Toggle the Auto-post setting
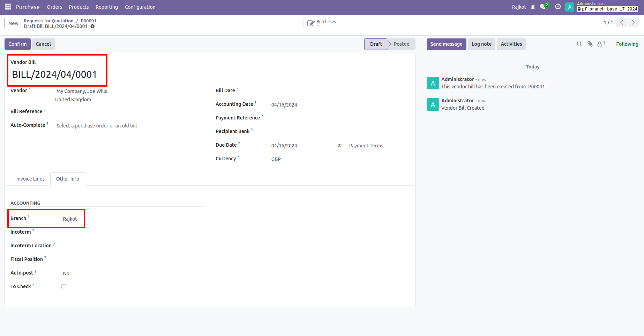644x336 pixels. coord(66,273)
